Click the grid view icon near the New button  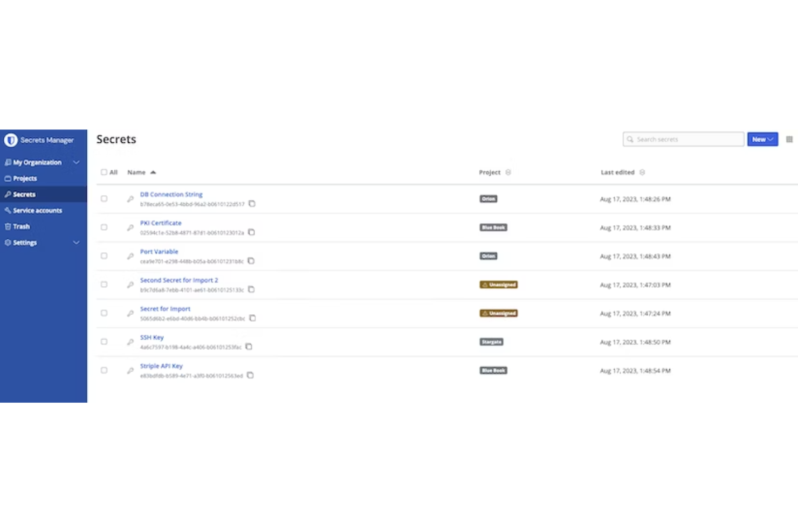tap(789, 139)
